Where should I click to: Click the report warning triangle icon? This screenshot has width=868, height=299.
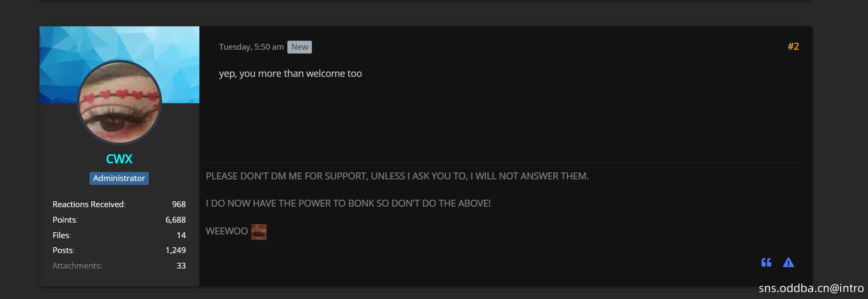[789, 262]
